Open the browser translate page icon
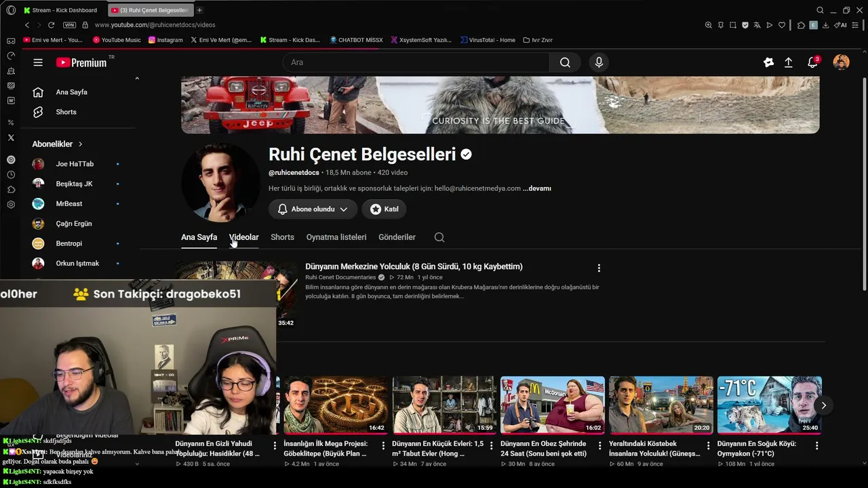This screenshot has height=488, width=868. pos(757,25)
